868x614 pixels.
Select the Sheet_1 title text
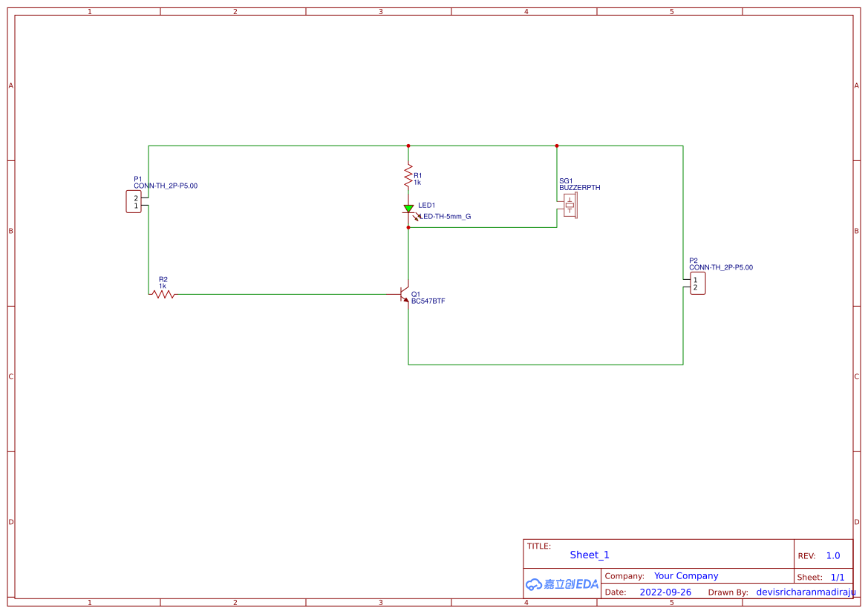[x=589, y=555]
